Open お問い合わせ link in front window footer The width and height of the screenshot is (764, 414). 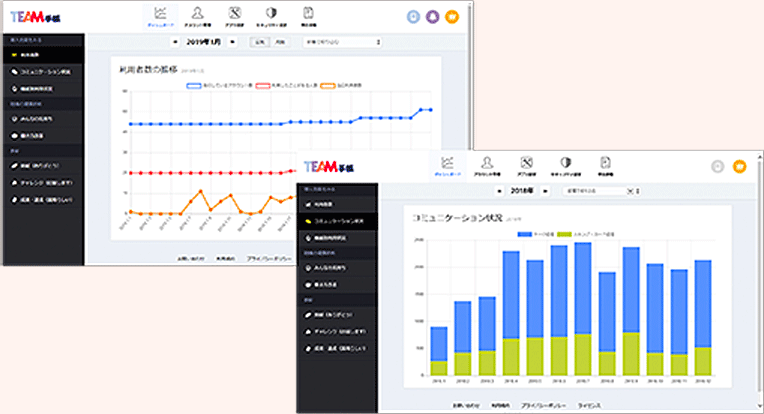click(466, 406)
